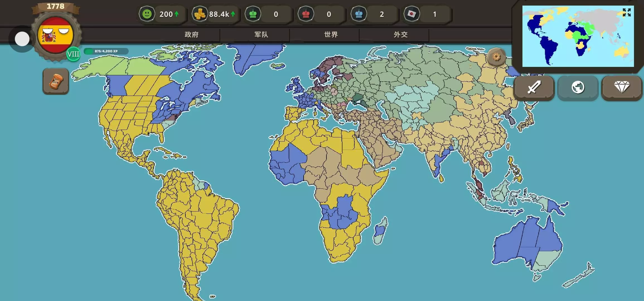
Task: Expand the minimap to fullscreen
Action: tap(626, 12)
